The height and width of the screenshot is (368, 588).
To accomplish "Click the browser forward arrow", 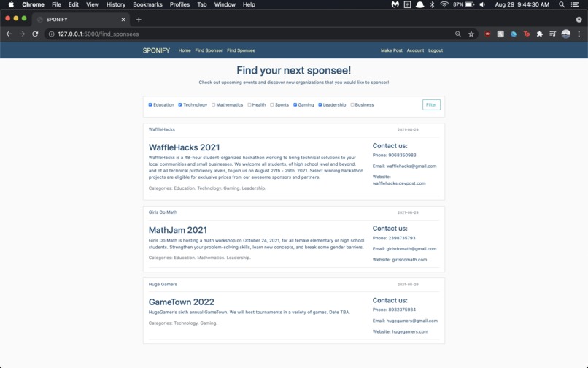I will click(x=22, y=34).
